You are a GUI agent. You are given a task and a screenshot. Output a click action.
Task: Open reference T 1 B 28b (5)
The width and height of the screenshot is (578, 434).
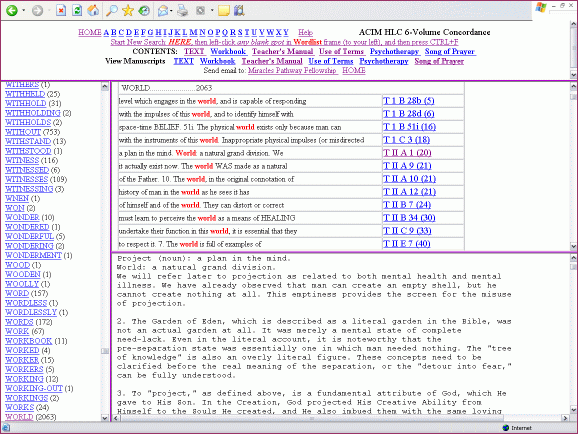tap(408, 101)
